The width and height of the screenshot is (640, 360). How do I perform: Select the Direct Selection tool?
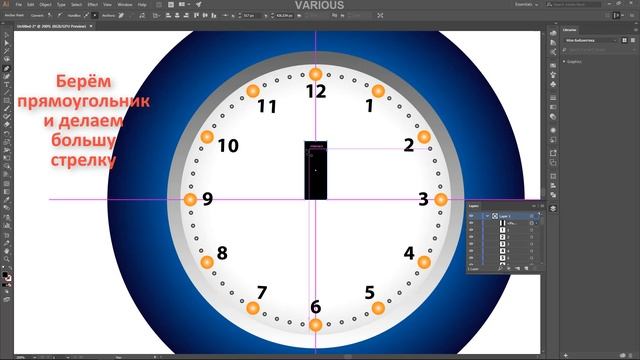point(7,43)
